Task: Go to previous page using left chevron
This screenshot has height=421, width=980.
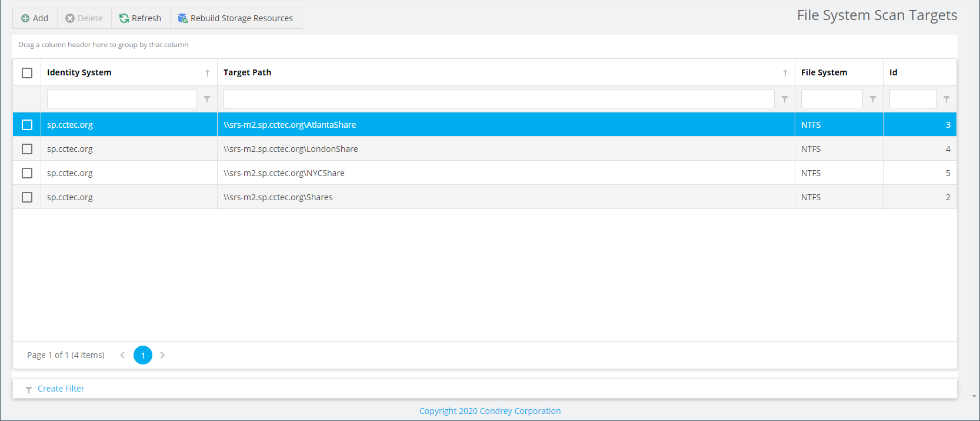Action: point(122,355)
